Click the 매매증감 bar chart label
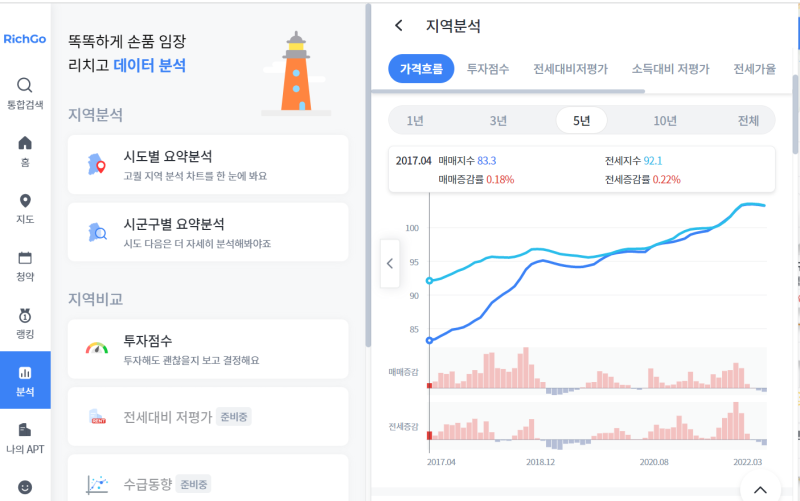The width and height of the screenshot is (800, 501). [403, 372]
